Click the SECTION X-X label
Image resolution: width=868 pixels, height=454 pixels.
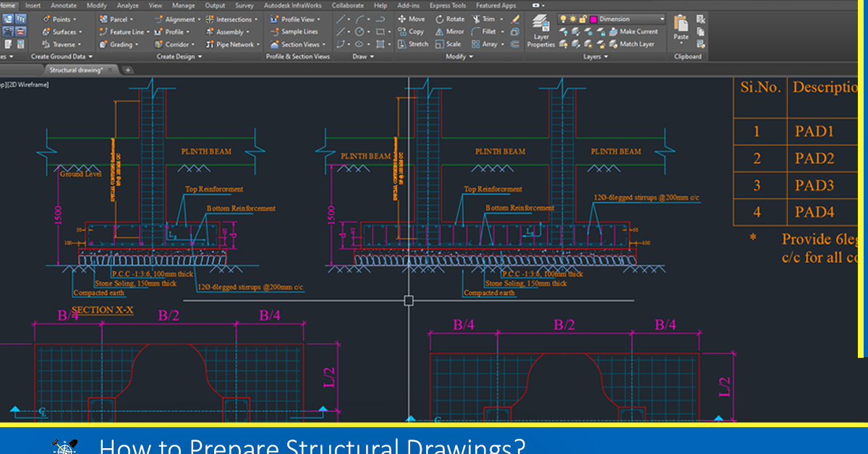click(102, 310)
